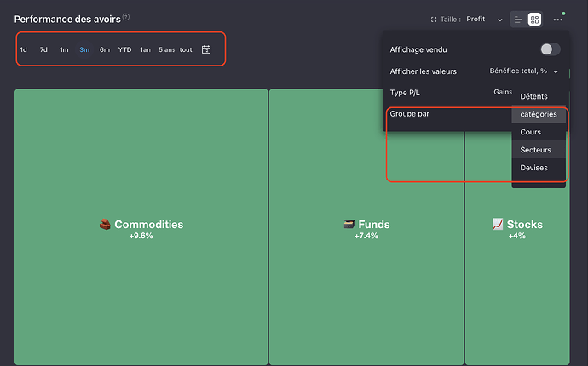Toggle the Affichage vendu switch

pos(550,49)
